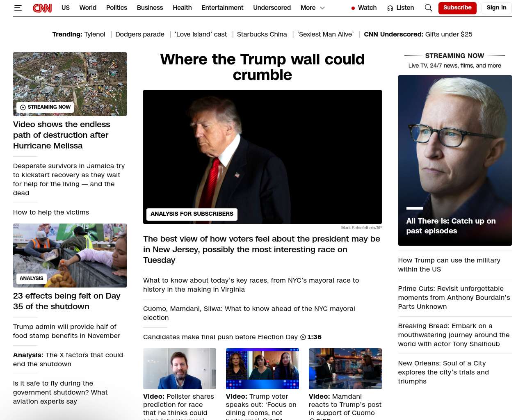Image resolution: width=525 pixels, height=420 pixels.
Task: Click the Subscribe button
Action: point(457,8)
